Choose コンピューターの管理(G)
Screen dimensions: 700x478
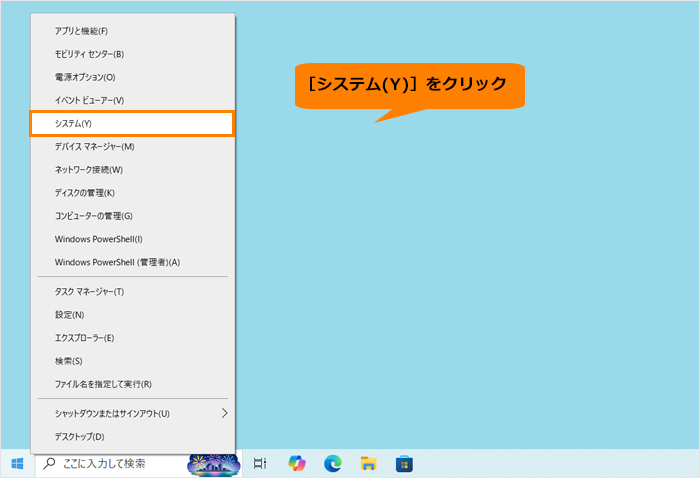tap(133, 216)
